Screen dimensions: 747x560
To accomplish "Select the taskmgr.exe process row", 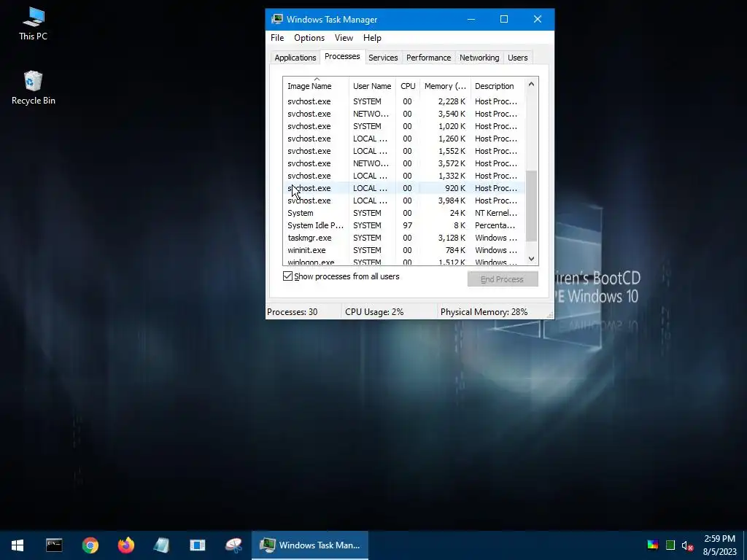I will coord(404,238).
